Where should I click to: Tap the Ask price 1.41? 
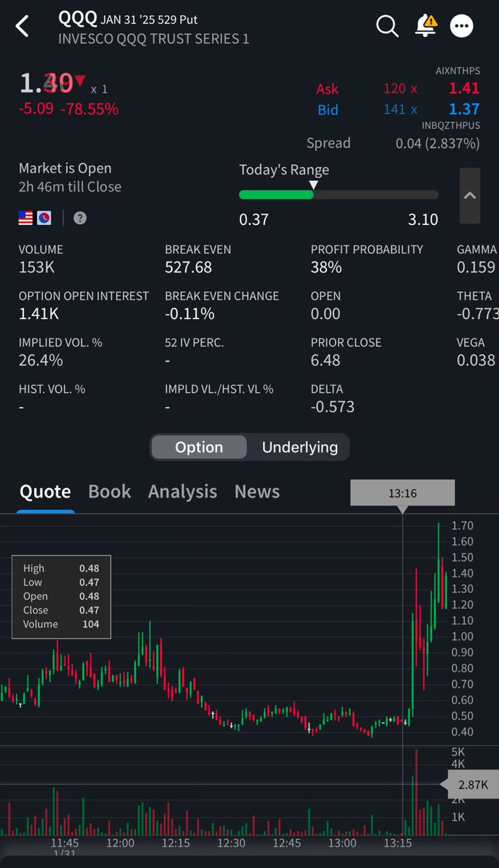coord(464,88)
